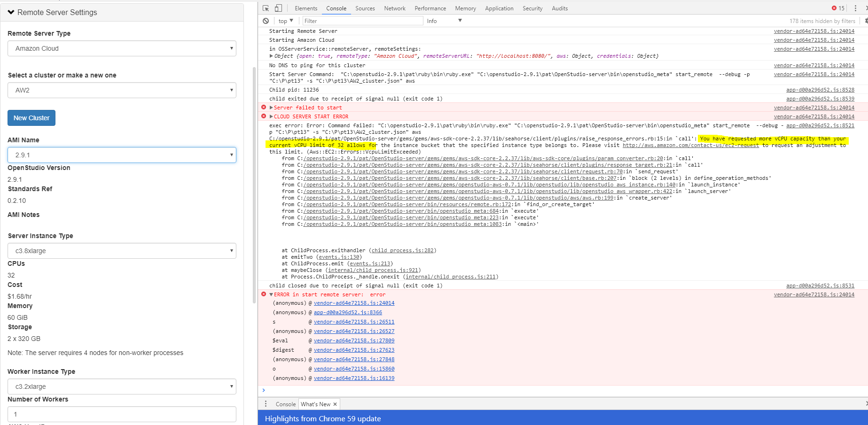Open app-d00a296d52.js:8531 source link
The height and width of the screenshot is (425, 868).
point(820,286)
